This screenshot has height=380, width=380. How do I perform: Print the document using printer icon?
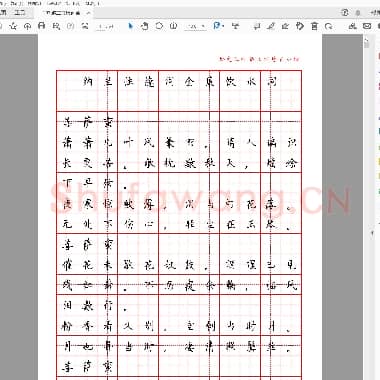(x=42, y=26)
